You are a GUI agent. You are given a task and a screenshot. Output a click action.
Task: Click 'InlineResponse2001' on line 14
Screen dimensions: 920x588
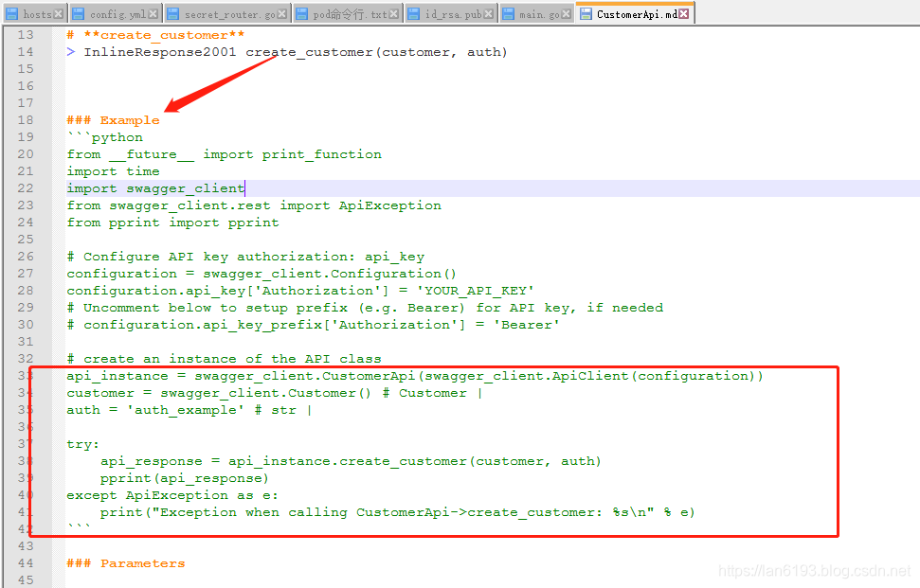pos(159,52)
